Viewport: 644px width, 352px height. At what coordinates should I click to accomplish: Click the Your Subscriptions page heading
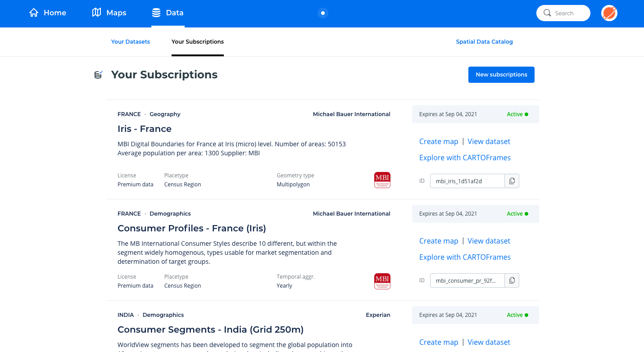tap(164, 75)
